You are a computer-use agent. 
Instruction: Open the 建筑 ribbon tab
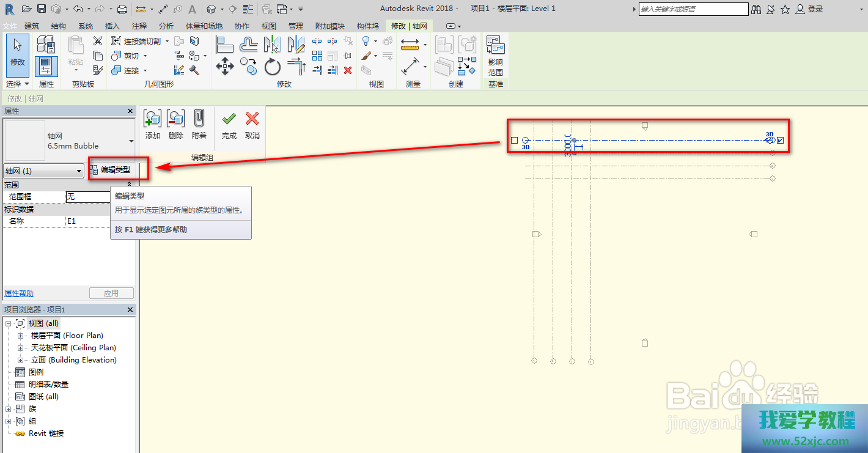point(32,26)
